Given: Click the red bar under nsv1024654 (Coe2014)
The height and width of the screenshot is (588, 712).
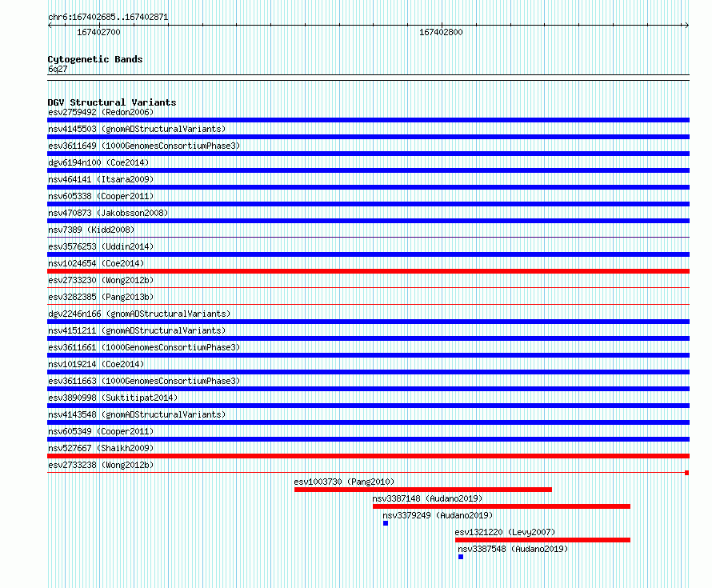Looking at the screenshot, I should pyautogui.click(x=368, y=271).
